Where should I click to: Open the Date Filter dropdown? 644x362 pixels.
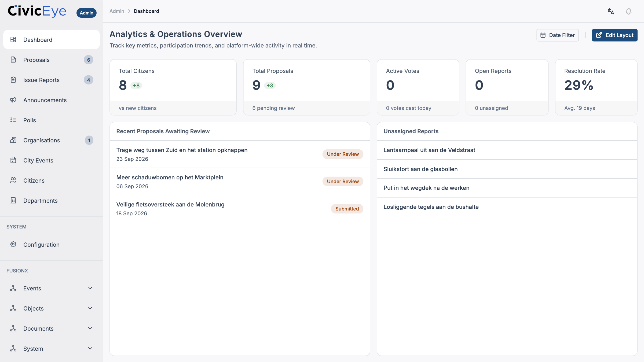click(x=558, y=35)
